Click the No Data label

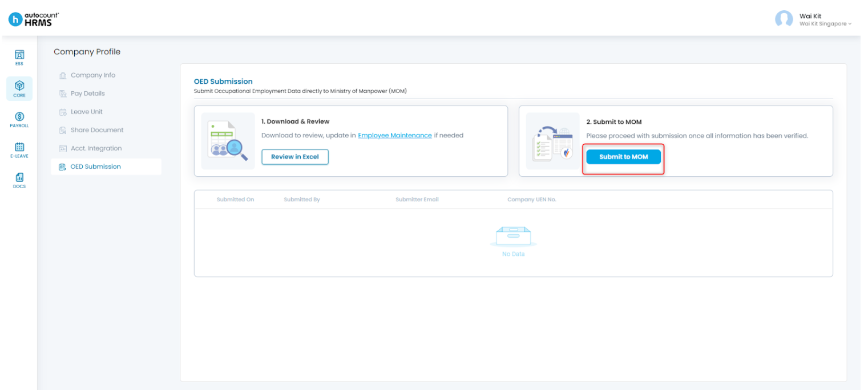(x=513, y=254)
